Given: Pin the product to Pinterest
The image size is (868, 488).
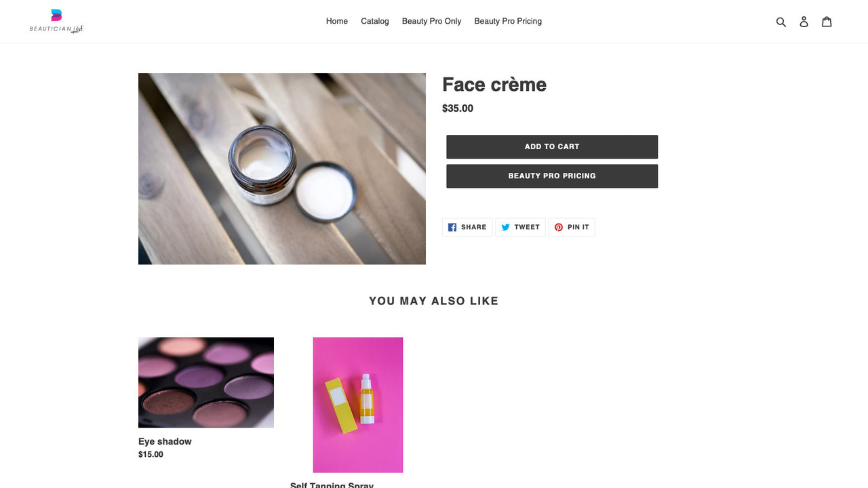Looking at the screenshot, I should 572,227.
